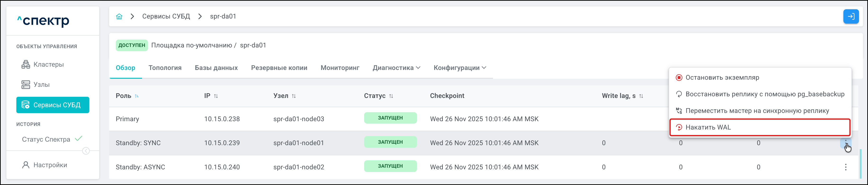Click the home icon in breadcrumb
Image resolution: width=868 pixels, height=185 pixels.
pos(119,17)
